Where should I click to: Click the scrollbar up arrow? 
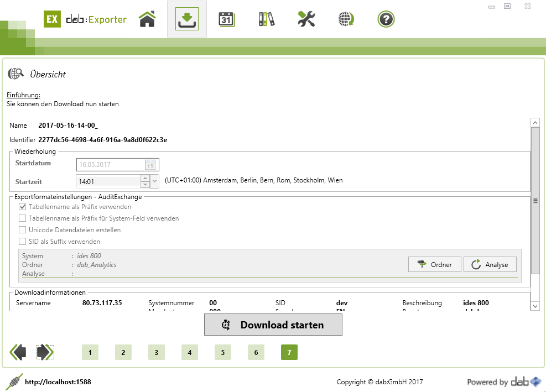[535, 123]
